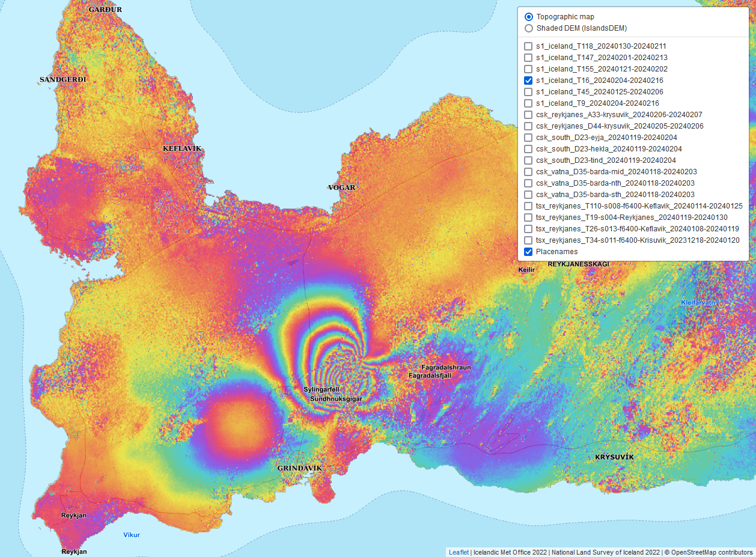Viewport: 756px width, 557px height.
Task: Check the tsx_reykjanes_T110-s008 Keflavik layer
Action: 528,206
